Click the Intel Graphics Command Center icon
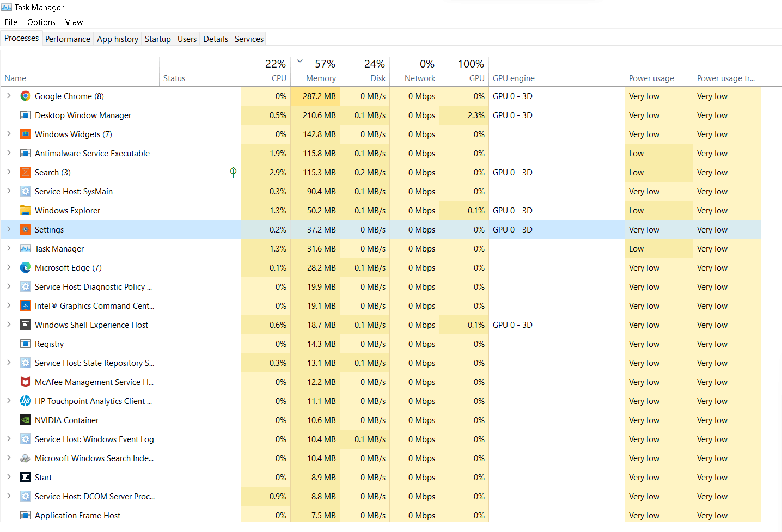782x532 pixels. pos(25,305)
